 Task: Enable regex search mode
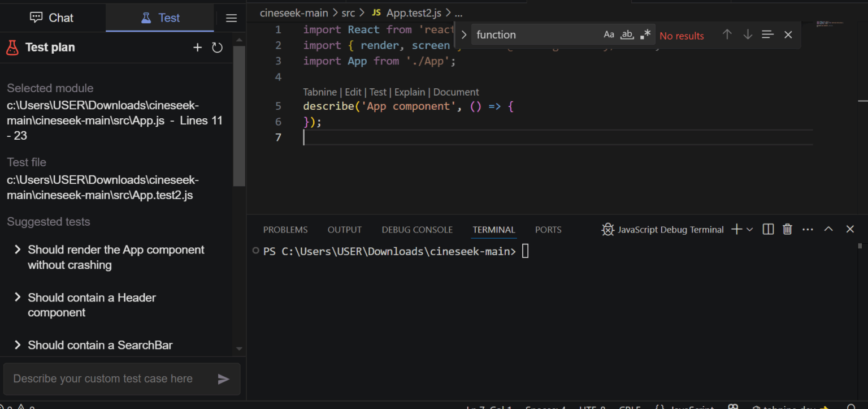[645, 35]
